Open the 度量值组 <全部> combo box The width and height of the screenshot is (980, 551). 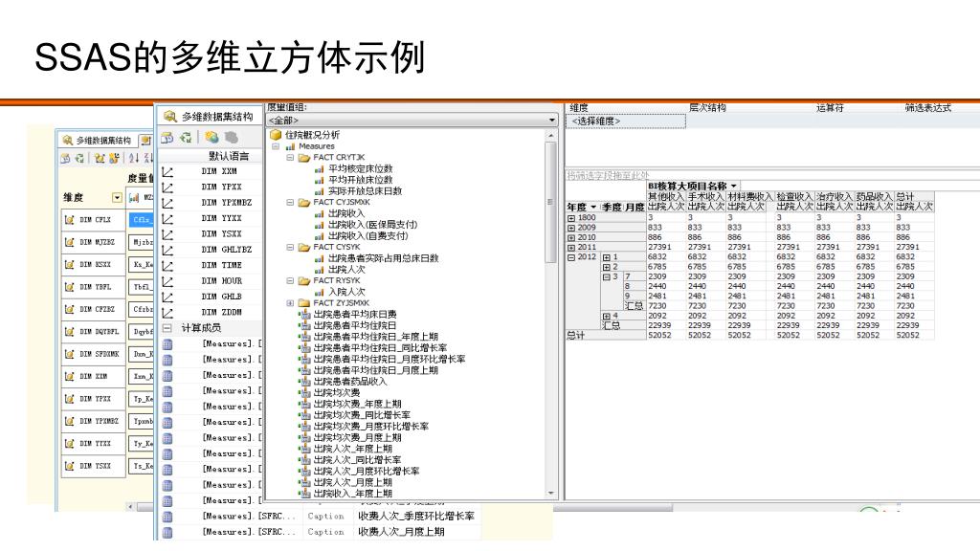pyautogui.click(x=412, y=120)
